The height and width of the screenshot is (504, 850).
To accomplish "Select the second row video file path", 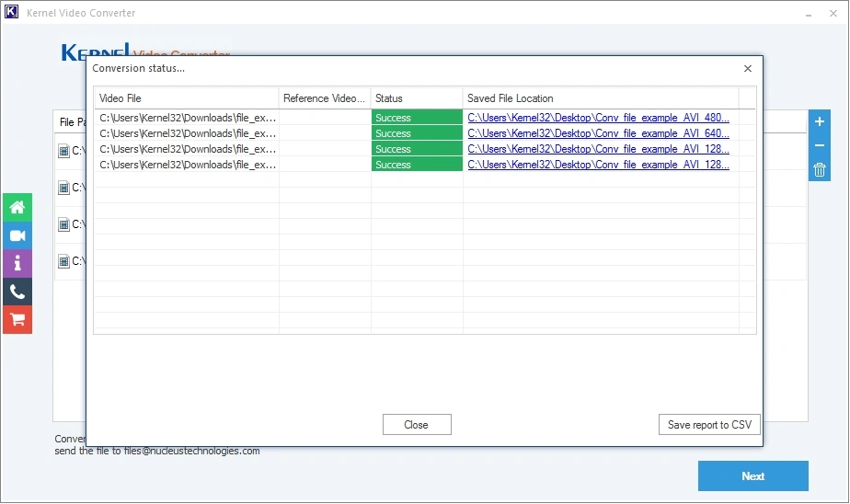I will tap(188, 133).
